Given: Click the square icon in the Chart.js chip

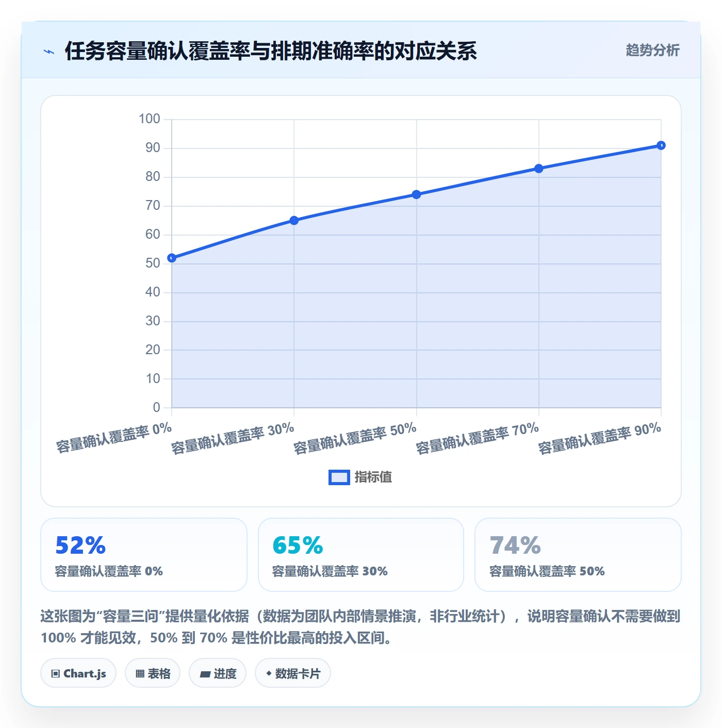Looking at the screenshot, I should [56, 674].
